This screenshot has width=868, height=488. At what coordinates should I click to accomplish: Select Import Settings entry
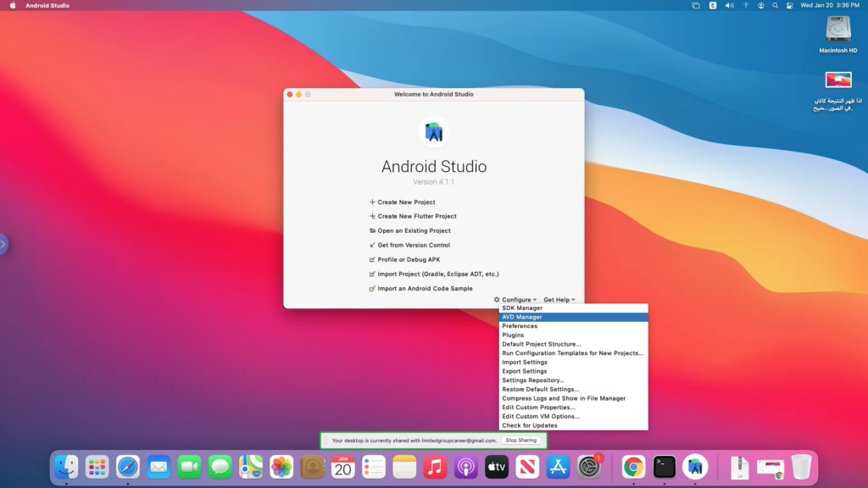(574, 363)
